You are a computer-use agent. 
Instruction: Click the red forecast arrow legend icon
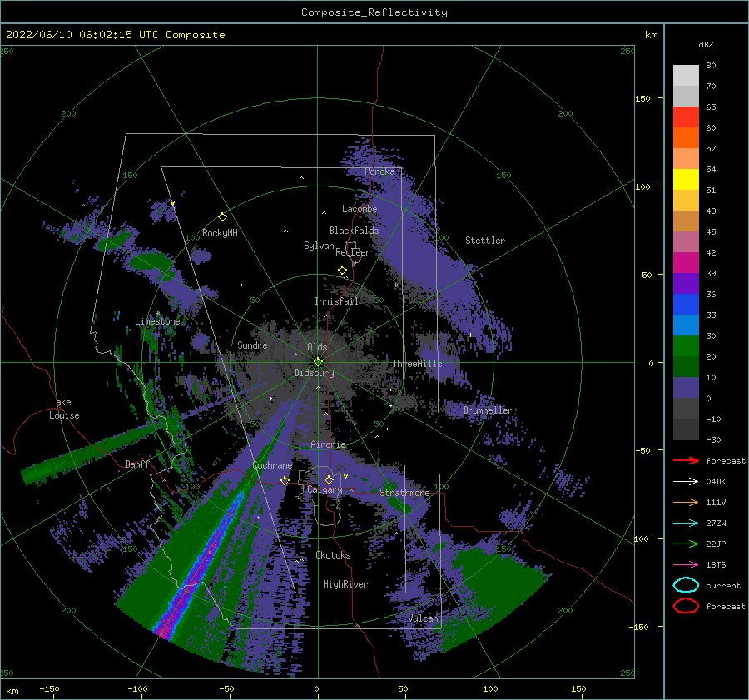pyautogui.click(x=686, y=460)
